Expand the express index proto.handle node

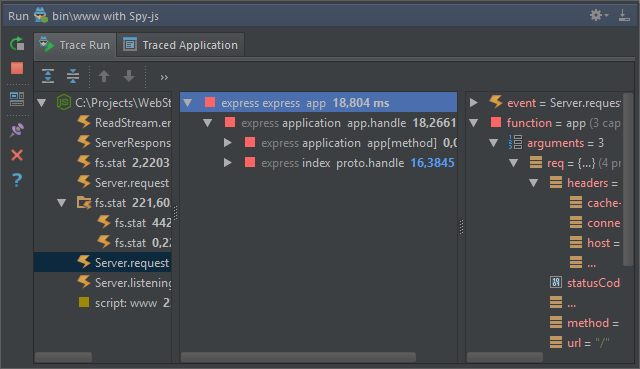pyautogui.click(x=228, y=163)
